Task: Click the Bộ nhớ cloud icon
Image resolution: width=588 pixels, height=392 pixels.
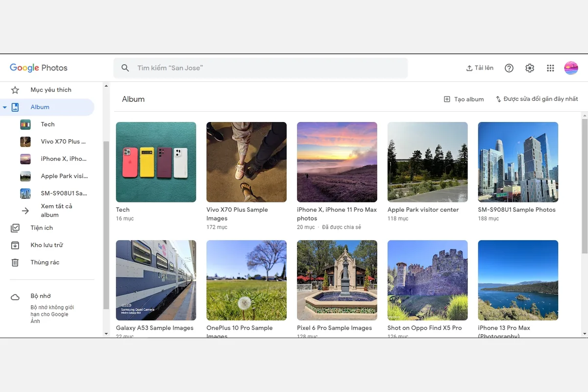Action: coord(15,297)
